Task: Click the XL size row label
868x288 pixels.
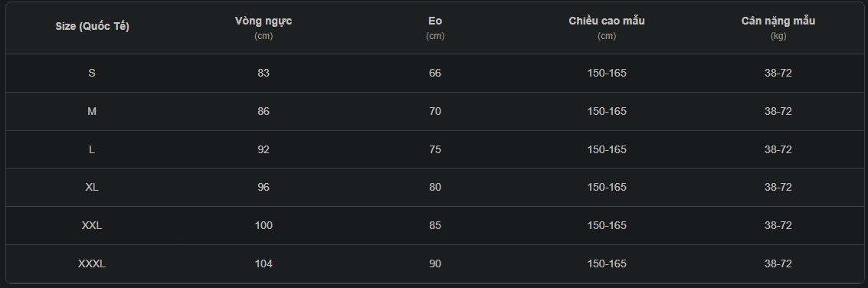Action: coord(92,187)
